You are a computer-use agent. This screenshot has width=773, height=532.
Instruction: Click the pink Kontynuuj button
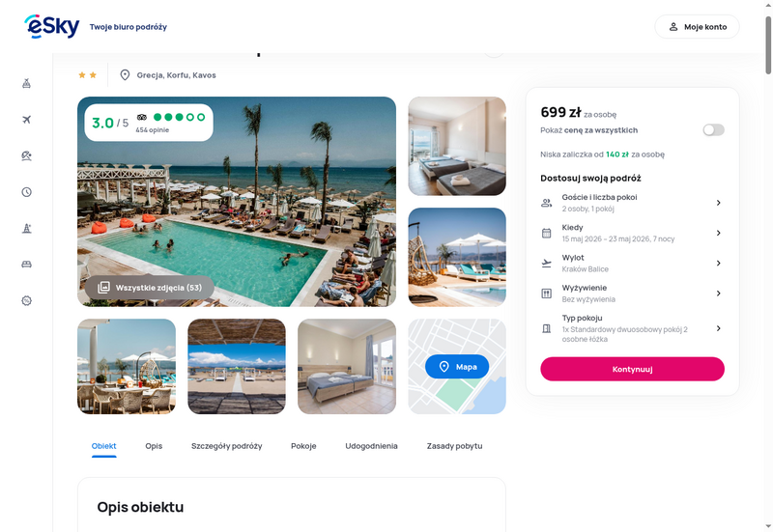pyautogui.click(x=632, y=369)
